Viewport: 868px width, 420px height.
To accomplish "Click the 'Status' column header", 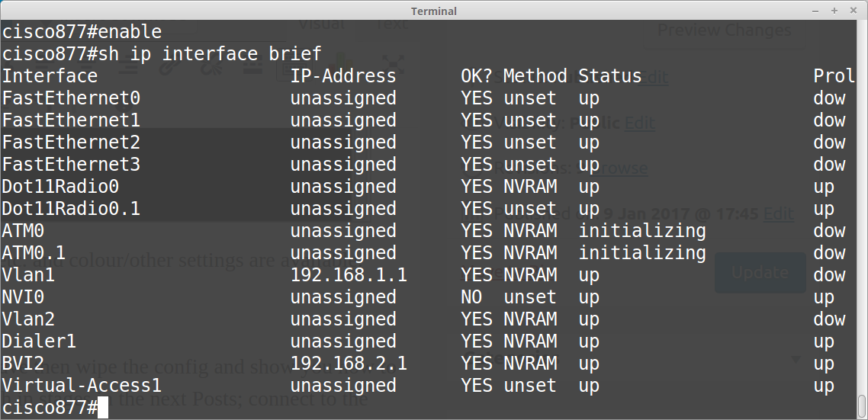I will pyautogui.click(x=609, y=76).
